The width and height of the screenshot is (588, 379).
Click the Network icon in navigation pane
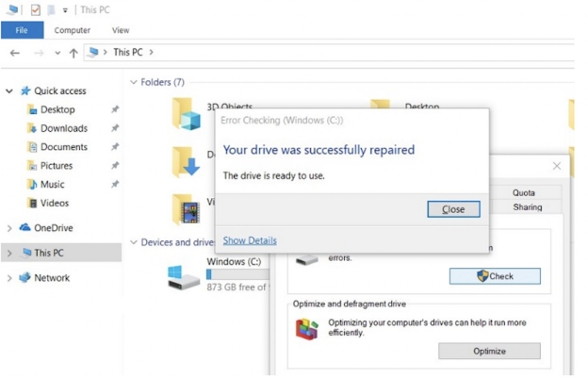pyautogui.click(x=24, y=278)
